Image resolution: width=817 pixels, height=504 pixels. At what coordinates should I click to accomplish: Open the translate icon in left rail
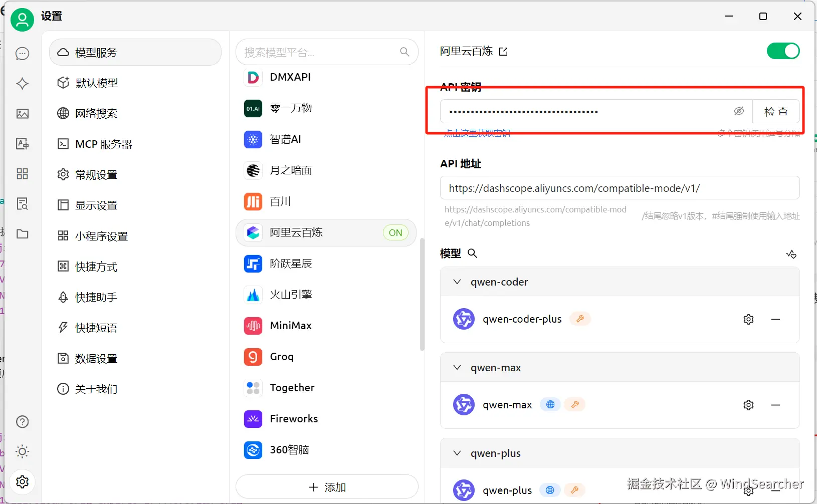23,144
